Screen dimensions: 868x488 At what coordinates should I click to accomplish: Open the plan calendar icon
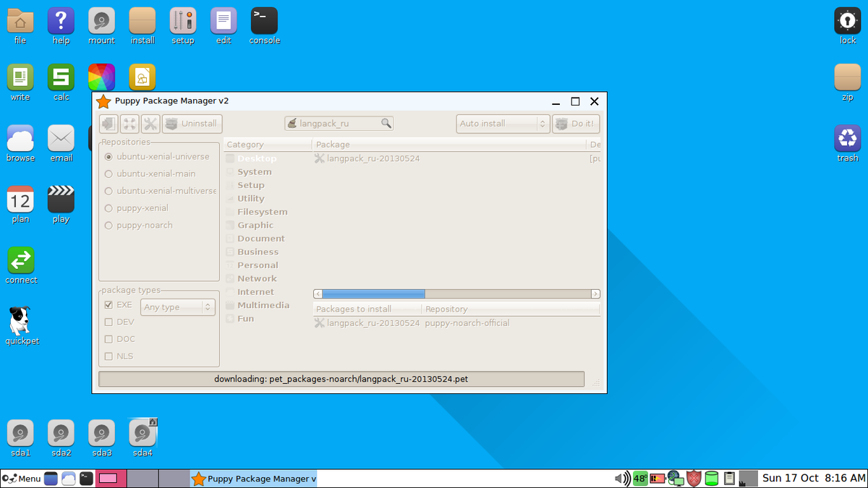pyautogui.click(x=20, y=205)
